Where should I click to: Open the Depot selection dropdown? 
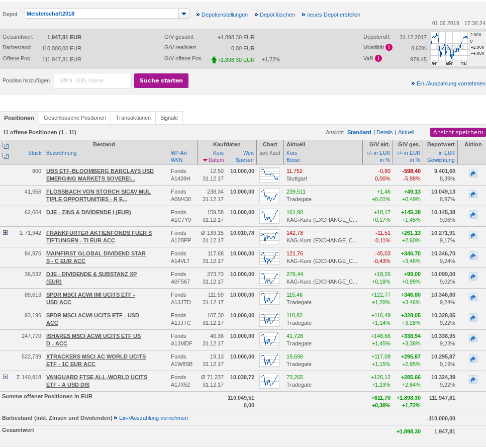pos(184,14)
